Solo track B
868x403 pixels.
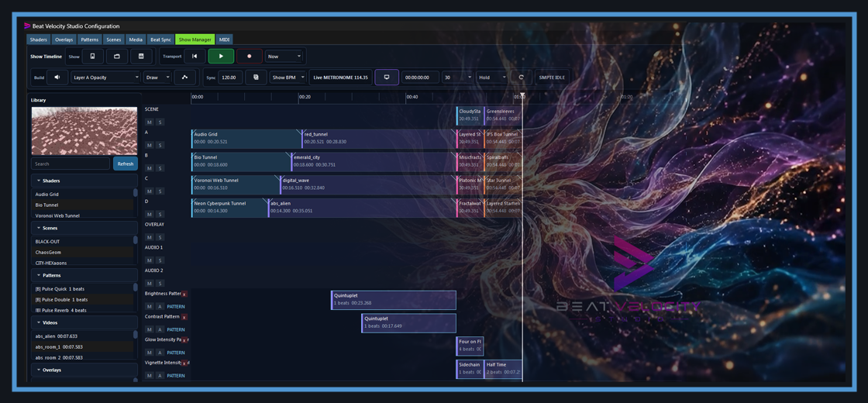pyautogui.click(x=160, y=168)
